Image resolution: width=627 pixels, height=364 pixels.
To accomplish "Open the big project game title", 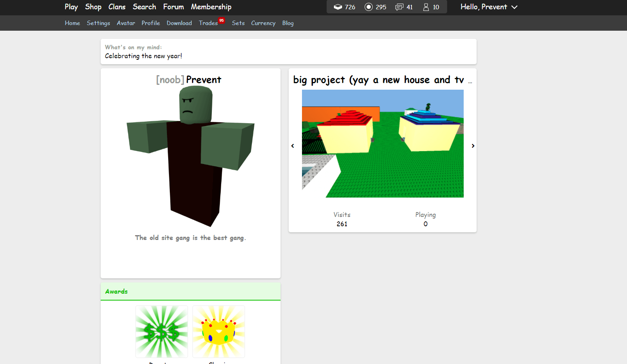I will [x=382, y=80].
